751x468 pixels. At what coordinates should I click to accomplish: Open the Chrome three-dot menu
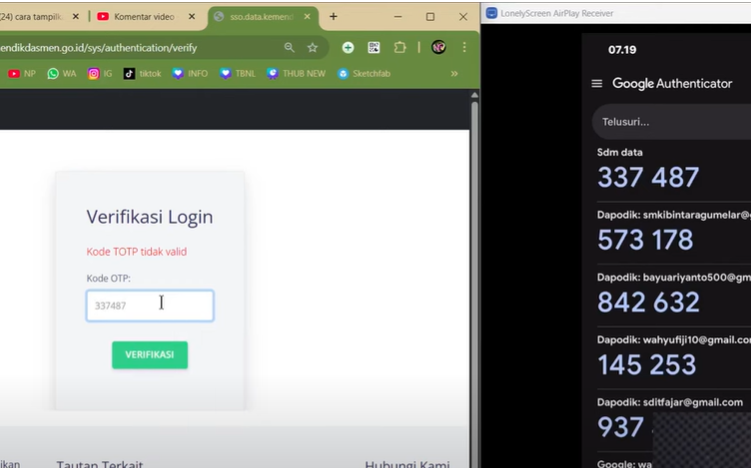[464, 47]
